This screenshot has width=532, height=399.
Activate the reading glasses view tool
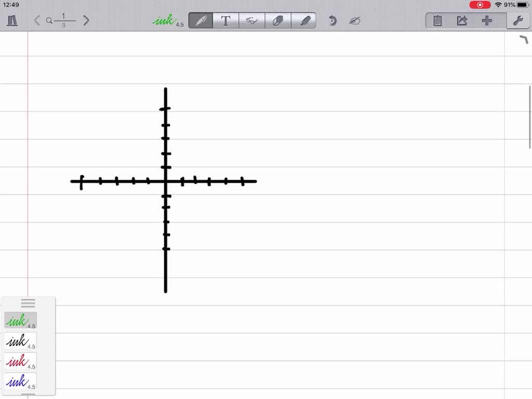click(x=252, y=20)
